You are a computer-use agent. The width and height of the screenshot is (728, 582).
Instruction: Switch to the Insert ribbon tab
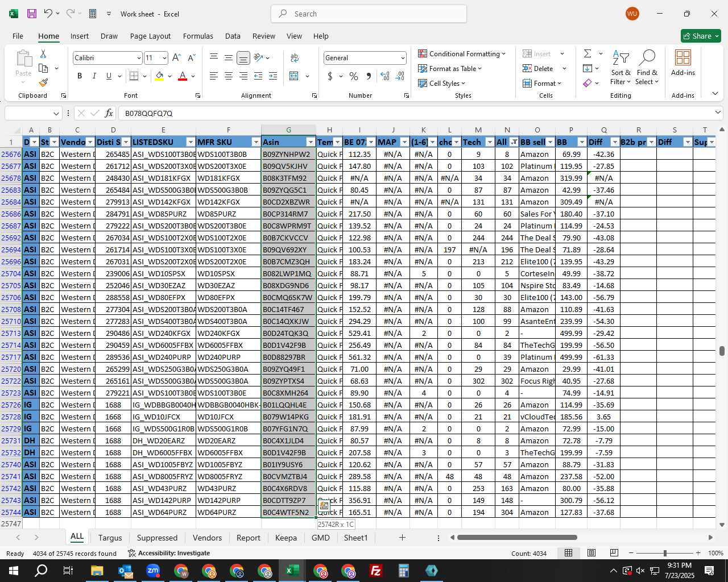80,36
